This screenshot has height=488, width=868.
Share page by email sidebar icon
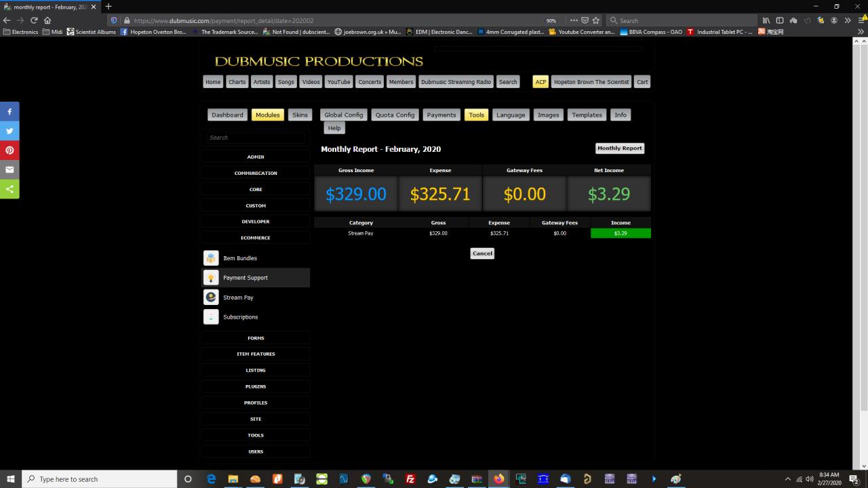9,169
